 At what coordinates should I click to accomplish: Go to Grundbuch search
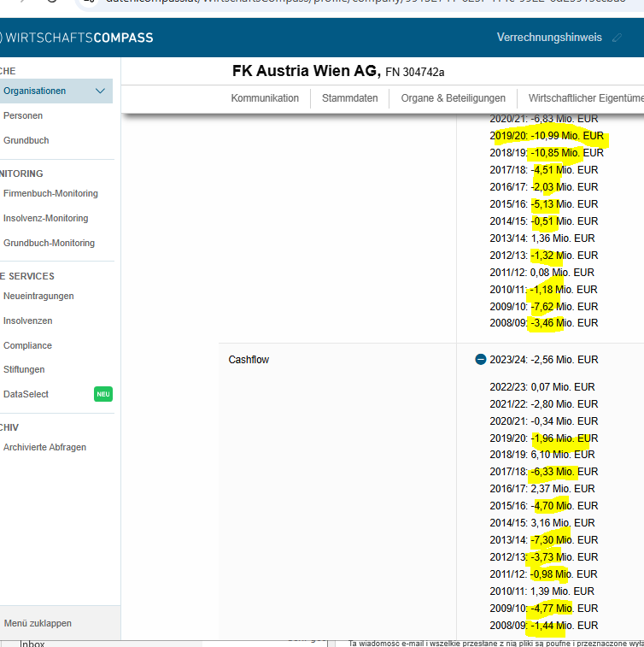click(26, 140)
